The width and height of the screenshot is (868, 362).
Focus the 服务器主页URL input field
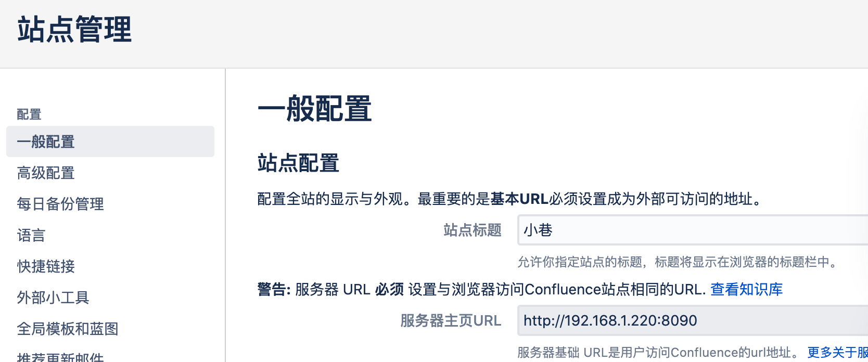692,320
